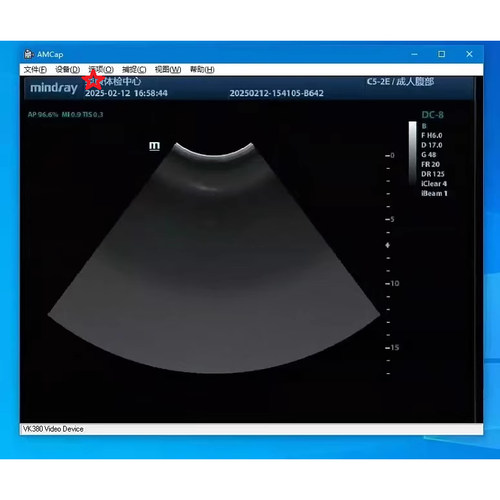Click the F H6.0 frequency parameter
Screen dimensions: 500x500
pos(432,135)
